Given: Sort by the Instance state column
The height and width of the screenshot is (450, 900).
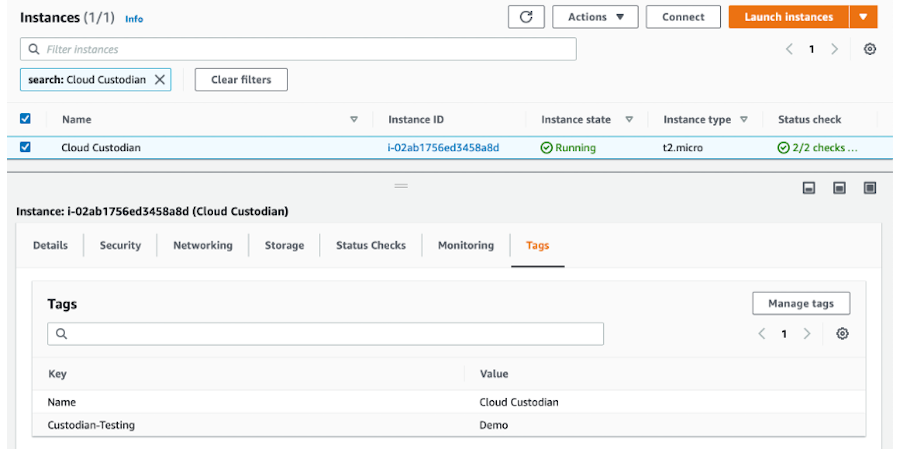Looking at the screenshot, I should (x=629, y=120).
